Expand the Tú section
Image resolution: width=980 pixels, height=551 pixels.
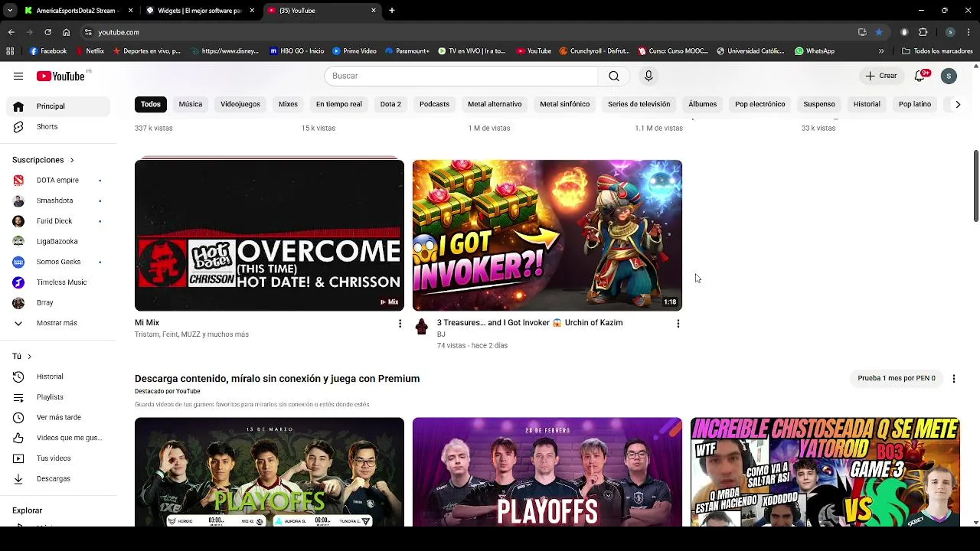click(x=22, y=356)
